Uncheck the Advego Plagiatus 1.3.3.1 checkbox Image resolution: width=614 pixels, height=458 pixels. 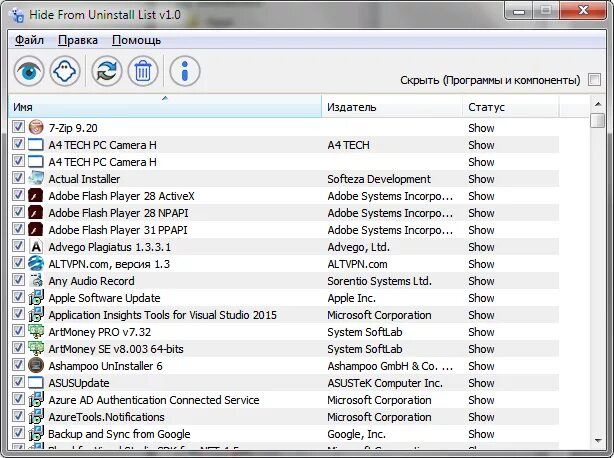tap(18, 246)
